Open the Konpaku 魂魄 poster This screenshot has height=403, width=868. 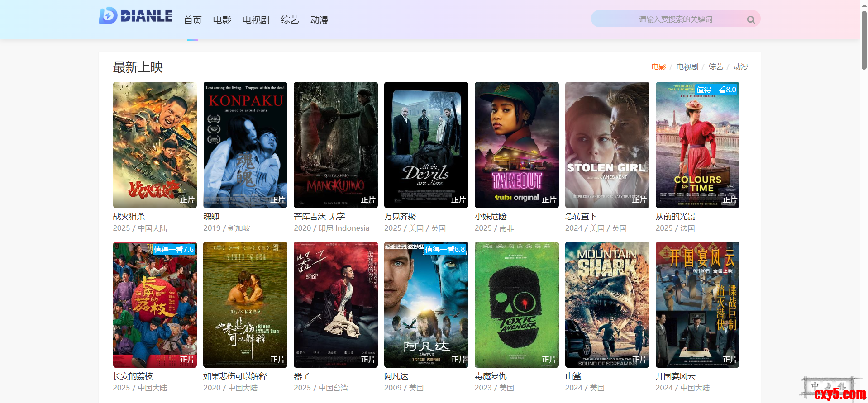tap(245, 145)
